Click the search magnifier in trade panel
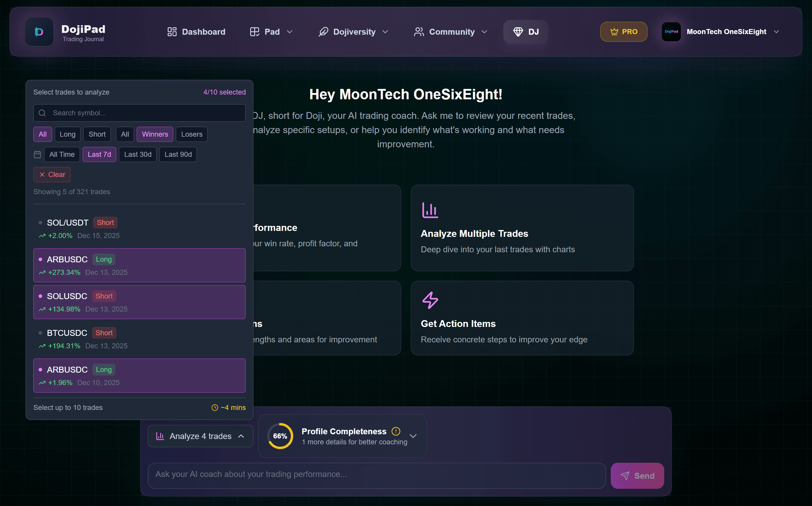This screenshot has height=506, width=812. pos(42,113)
